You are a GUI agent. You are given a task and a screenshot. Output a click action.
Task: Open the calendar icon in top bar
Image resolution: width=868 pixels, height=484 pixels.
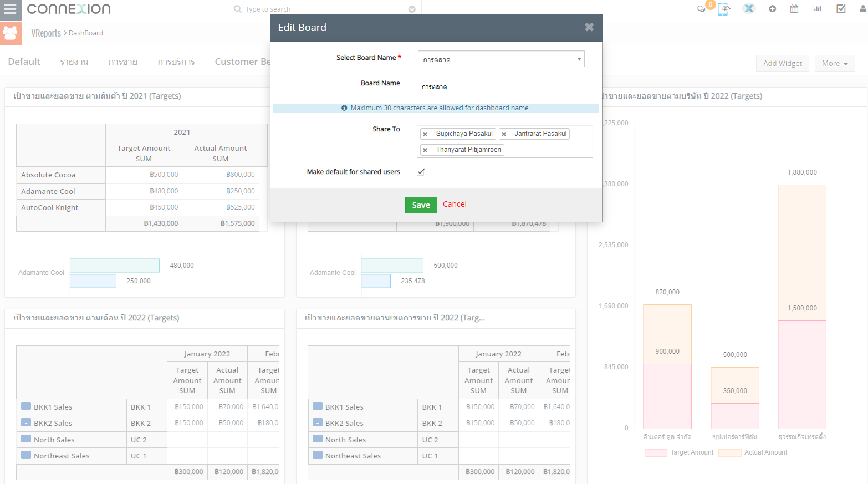[794, 9]
